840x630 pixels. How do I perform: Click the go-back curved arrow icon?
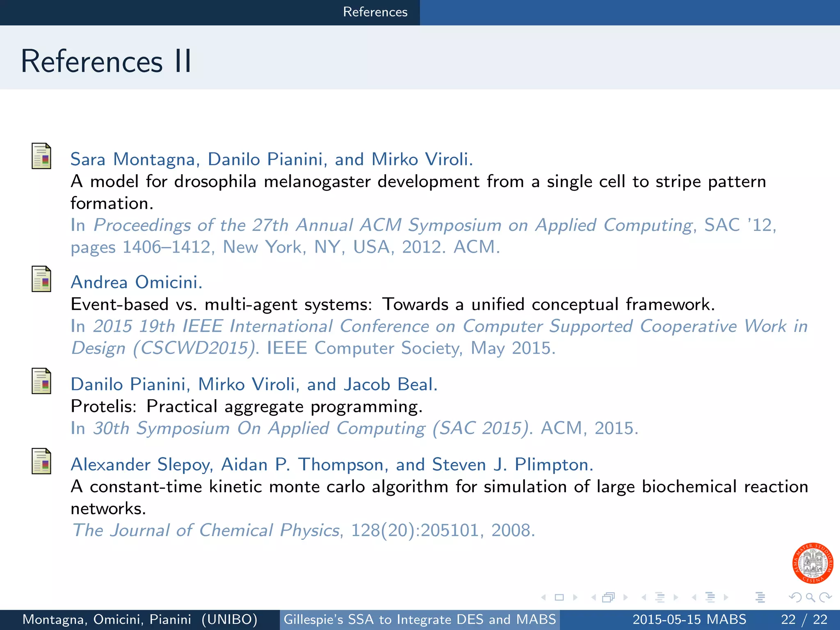[x=795, y=598]
